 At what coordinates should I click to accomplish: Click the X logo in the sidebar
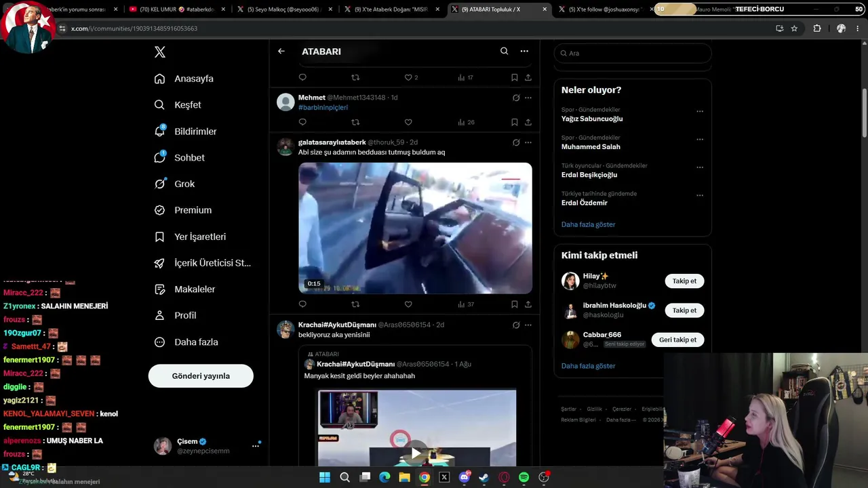tap(160, 52)
